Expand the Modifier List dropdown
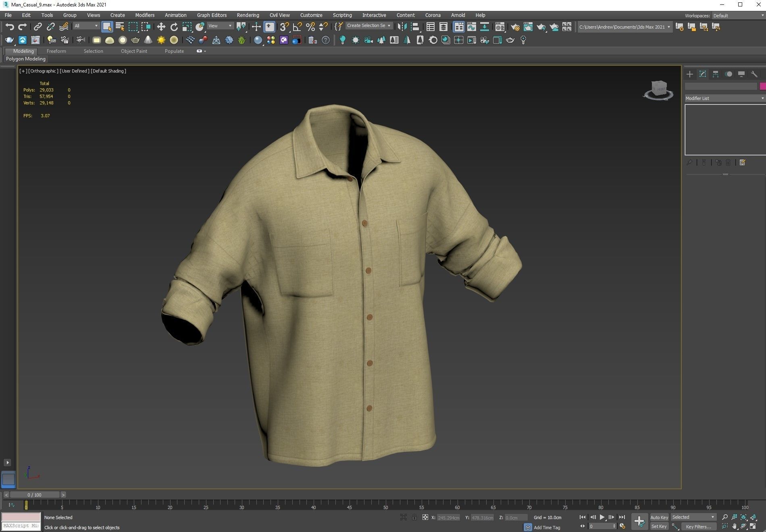Viewport: 766px width, 532px height. click(725, 98)
